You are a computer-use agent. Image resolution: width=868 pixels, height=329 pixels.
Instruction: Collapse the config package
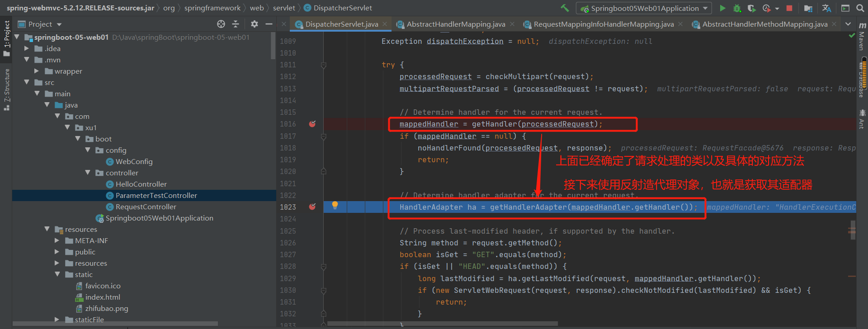click(x=88, y=150)
